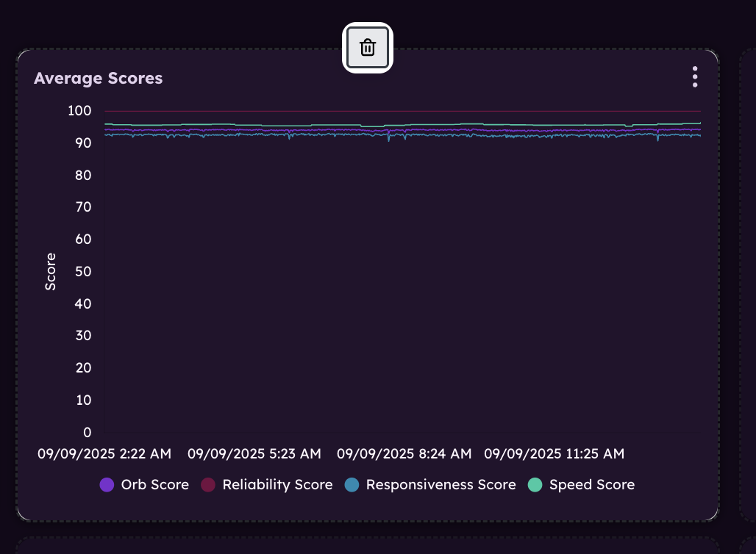This screenshot has height=554, width=756.
Task: Click the maroon Reliability Score legend dot
Action: point(208,485)
